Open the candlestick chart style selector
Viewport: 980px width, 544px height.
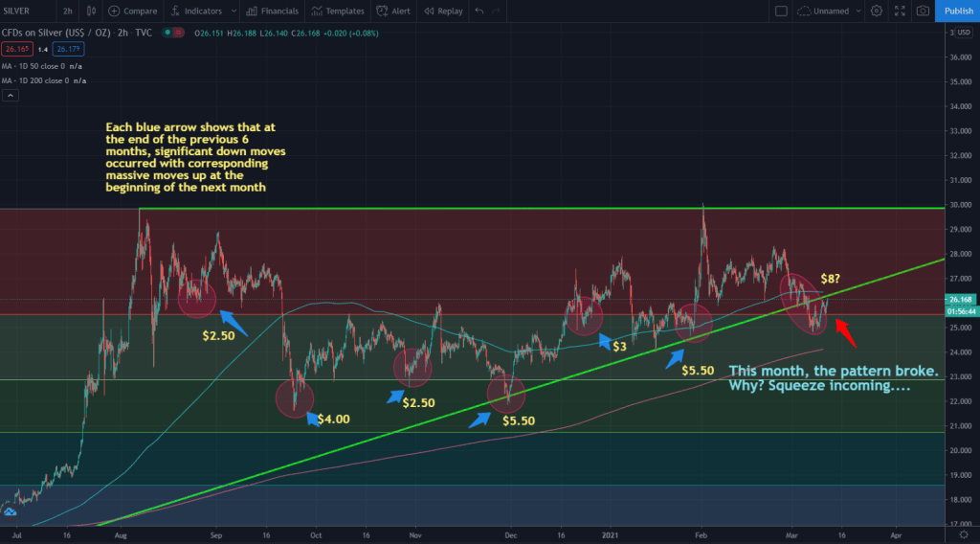tap(92, 11)
